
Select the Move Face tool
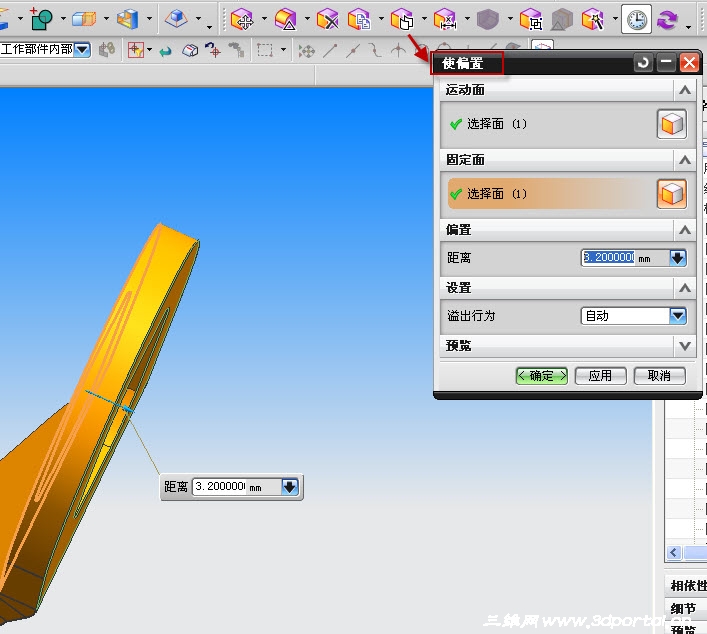(242, 20)
